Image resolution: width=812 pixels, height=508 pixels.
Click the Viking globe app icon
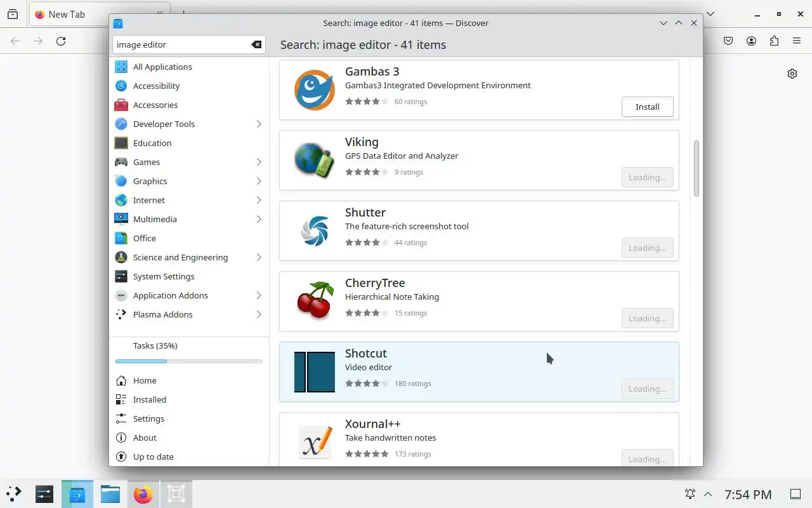pos(315,161)
